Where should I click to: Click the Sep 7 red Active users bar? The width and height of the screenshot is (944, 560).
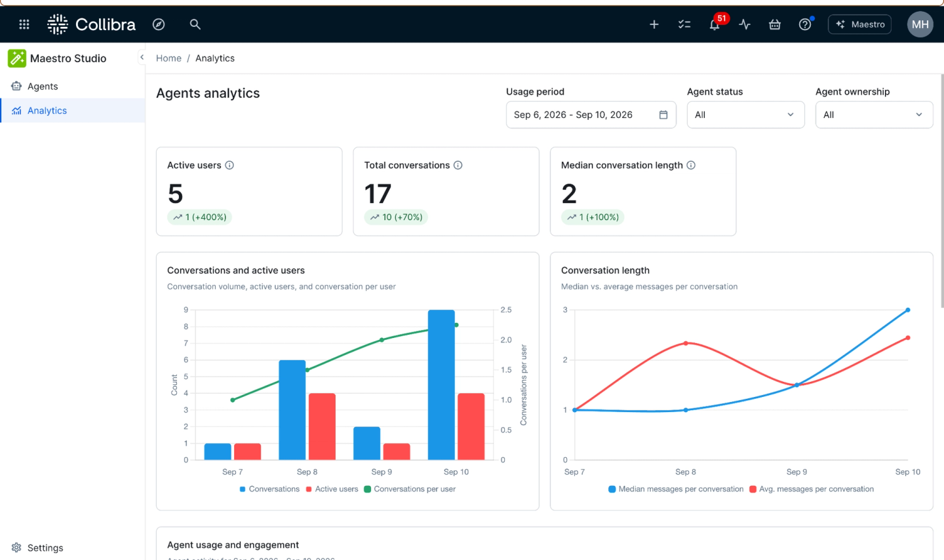[247, 451]
